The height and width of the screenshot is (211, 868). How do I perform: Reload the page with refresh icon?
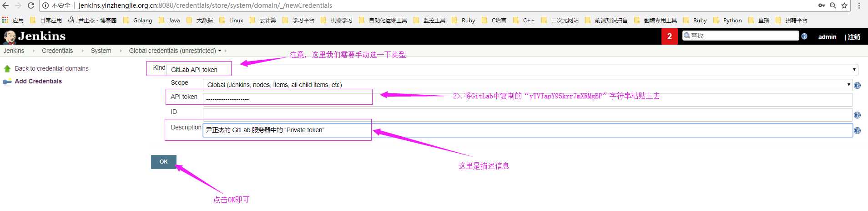(31, 5)
